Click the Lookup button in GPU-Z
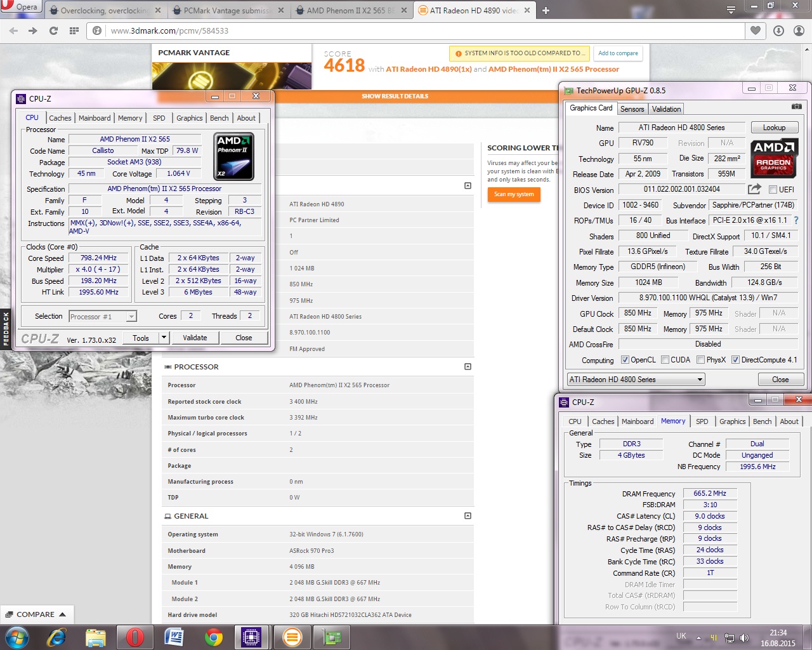Viewport: 812px width, 650px height. click(774, 128)
